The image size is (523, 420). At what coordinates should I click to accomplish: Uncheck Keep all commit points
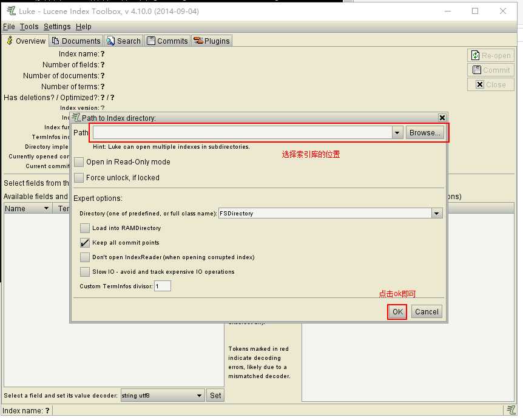point(85,243)
